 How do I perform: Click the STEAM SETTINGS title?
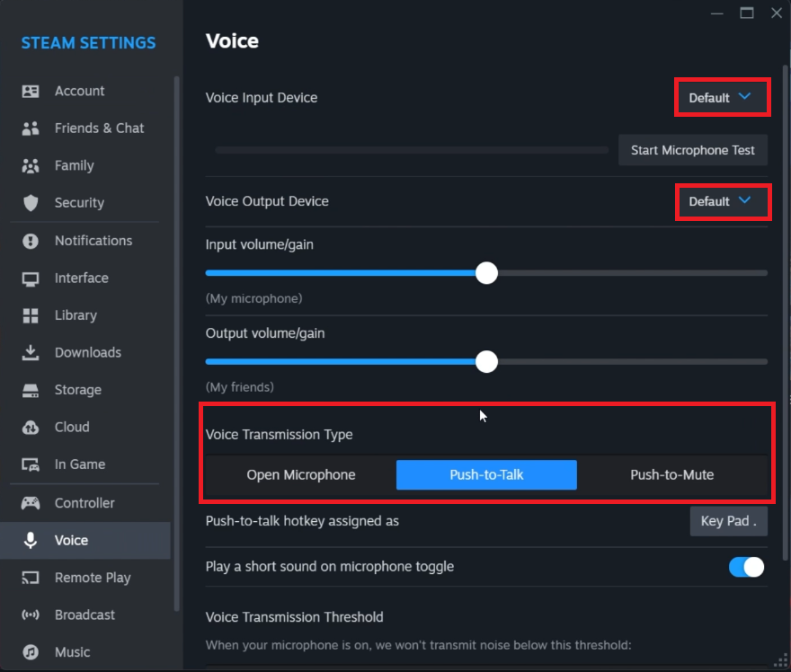88,43
